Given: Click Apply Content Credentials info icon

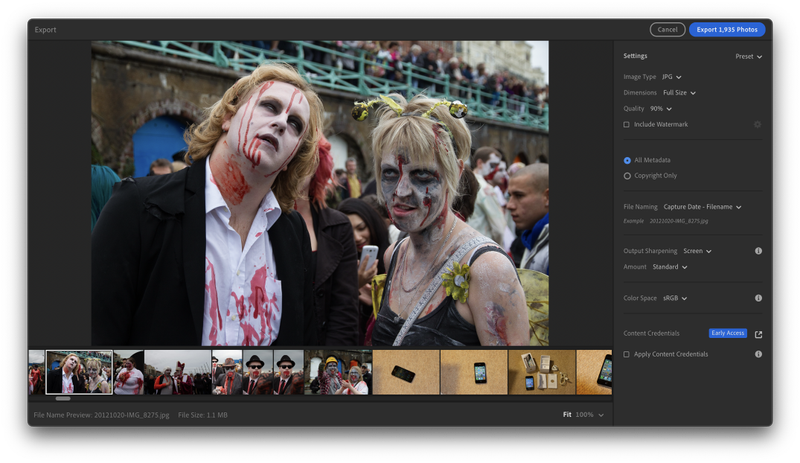Looking at the screenshot, I should tap(758, 354).
